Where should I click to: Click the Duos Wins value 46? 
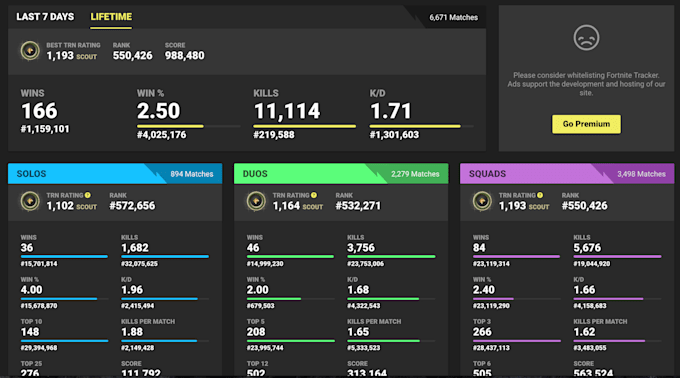tap(253, 248)
